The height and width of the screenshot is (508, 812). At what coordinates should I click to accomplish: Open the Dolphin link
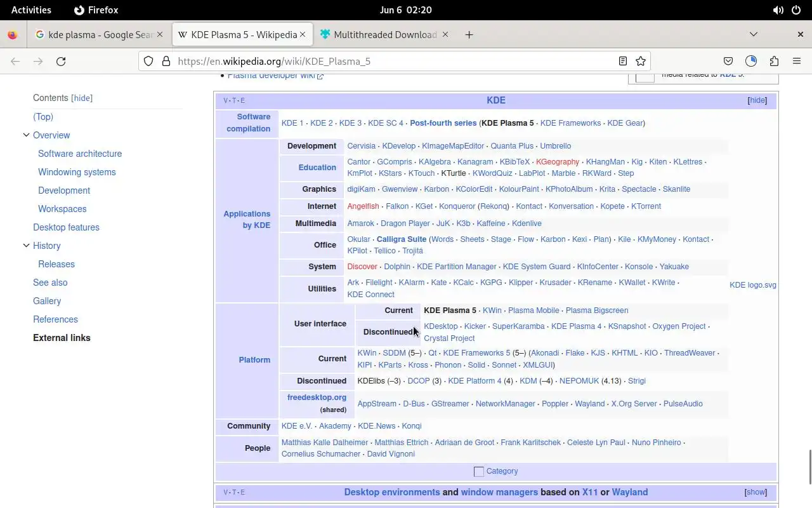pyautogui.click(x=397, y=267)
